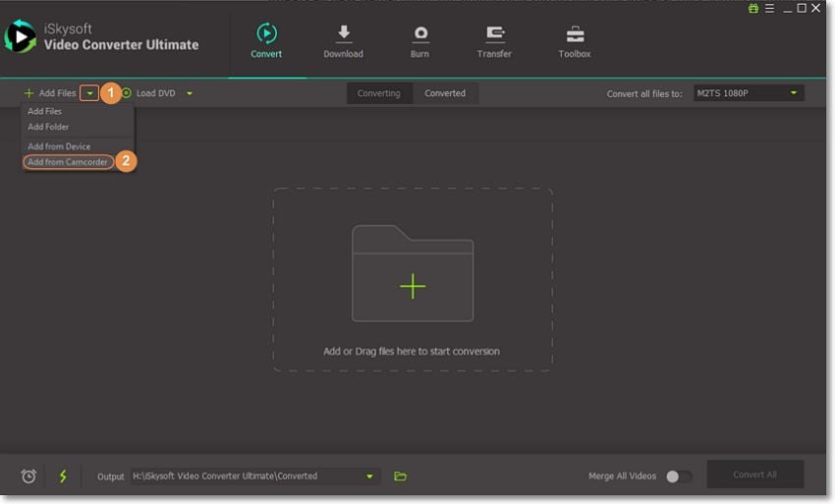The image size is (835, 504).
Task: Select Add Files menu entry
Action: [45, 111]
